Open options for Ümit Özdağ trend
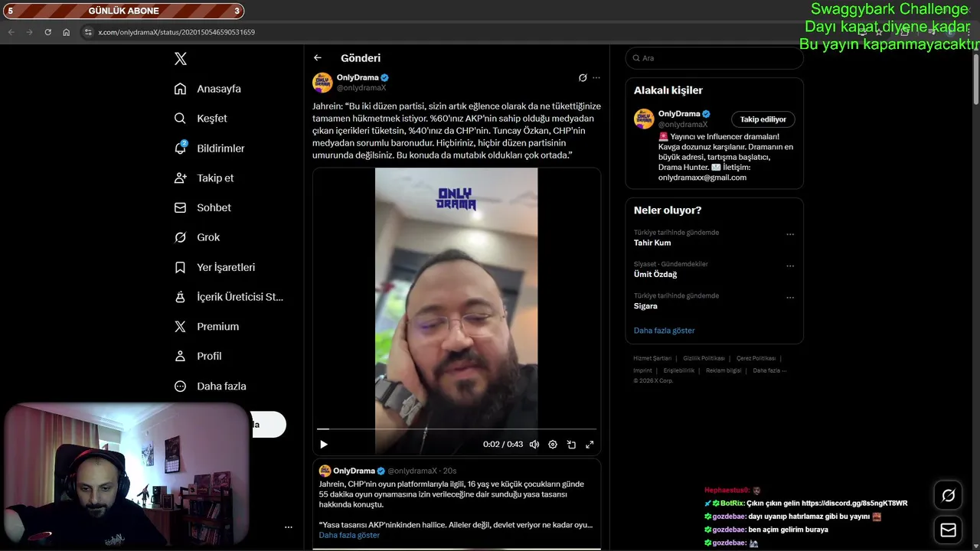980x551 pixels. [x=790, y=266]
